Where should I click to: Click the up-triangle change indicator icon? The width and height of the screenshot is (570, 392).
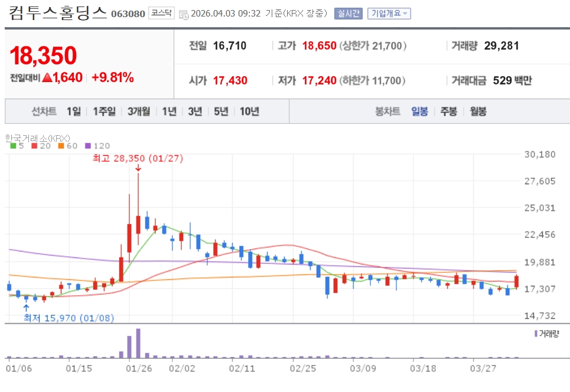point(47,77)
